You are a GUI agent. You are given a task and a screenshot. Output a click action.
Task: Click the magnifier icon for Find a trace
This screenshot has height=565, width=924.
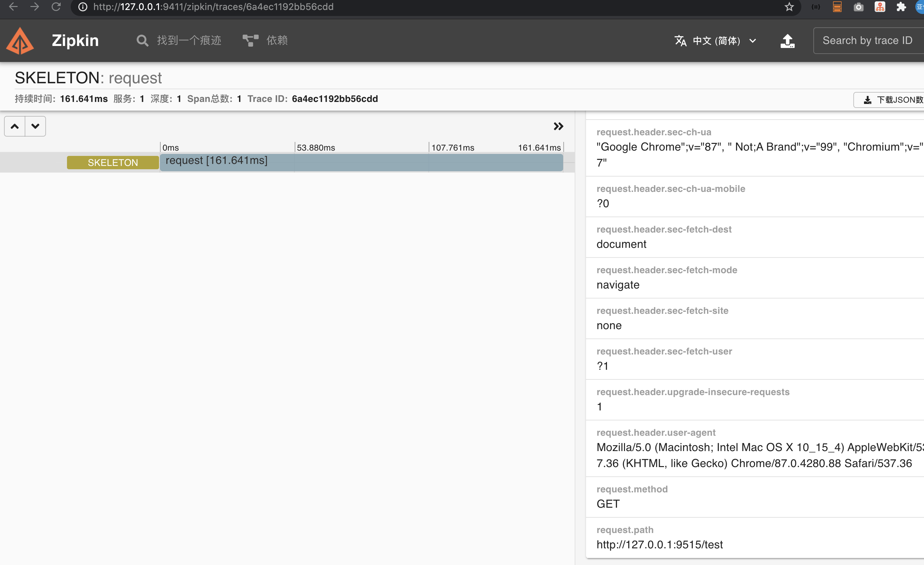142,40
